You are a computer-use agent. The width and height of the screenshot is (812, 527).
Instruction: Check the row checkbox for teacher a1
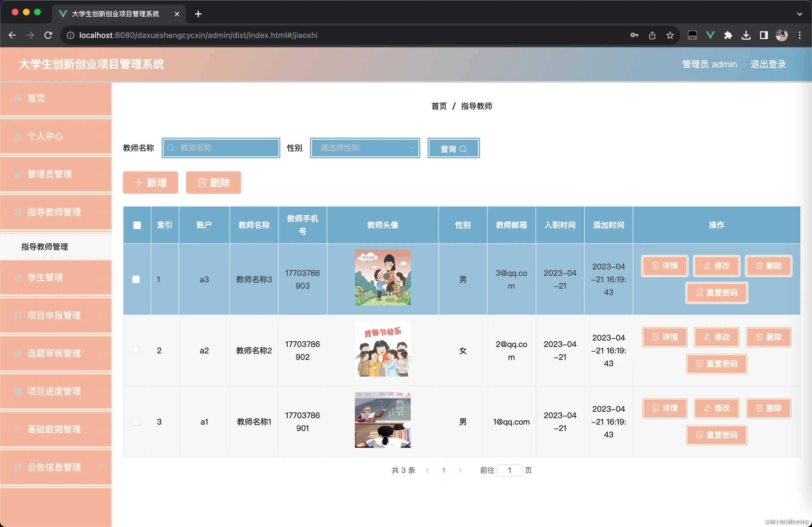[x=136, y=421]
